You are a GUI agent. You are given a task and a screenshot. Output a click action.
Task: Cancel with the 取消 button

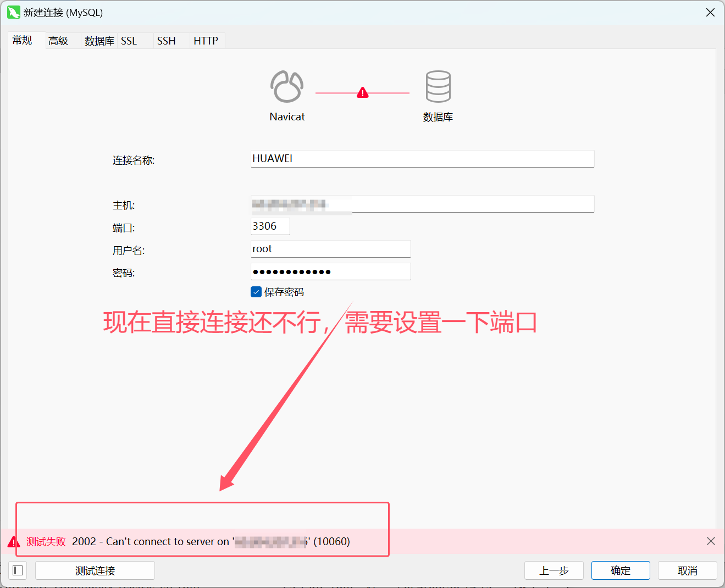(x=688, y=570)
